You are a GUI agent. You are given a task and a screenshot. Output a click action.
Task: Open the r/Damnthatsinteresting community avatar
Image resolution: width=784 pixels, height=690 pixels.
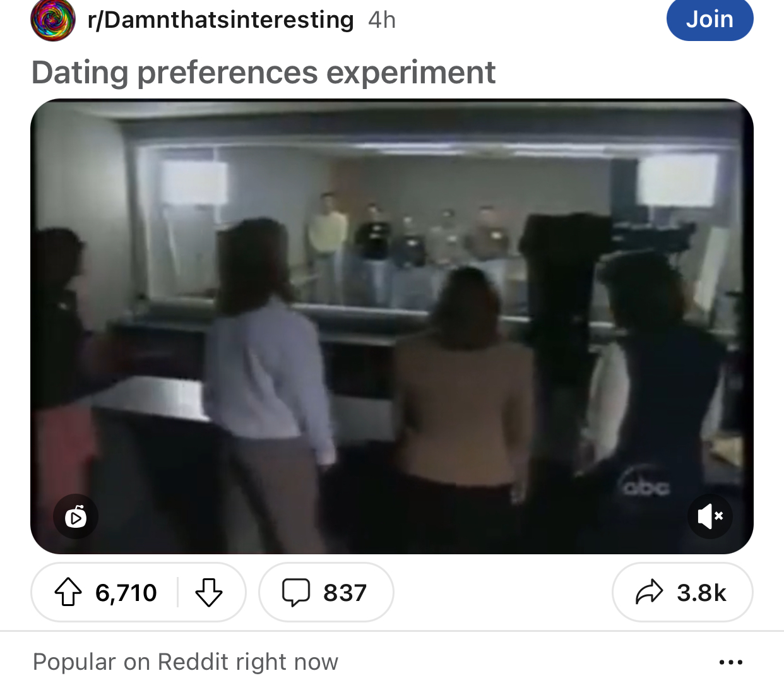tap(52, 20)
